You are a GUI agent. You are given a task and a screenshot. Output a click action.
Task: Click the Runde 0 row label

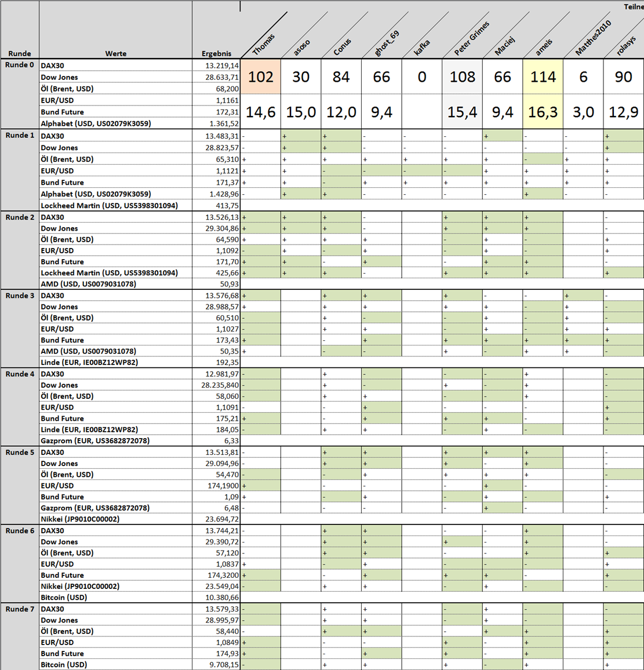[20, 65]
